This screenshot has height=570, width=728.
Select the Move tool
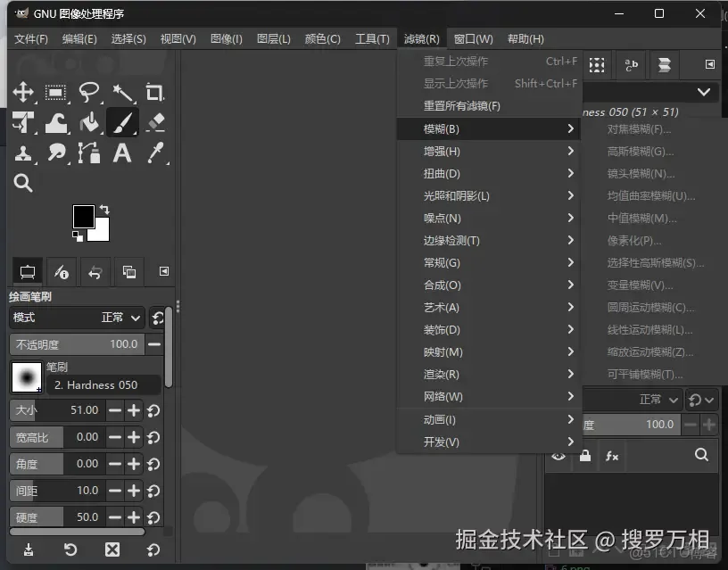tap(24, 92)
